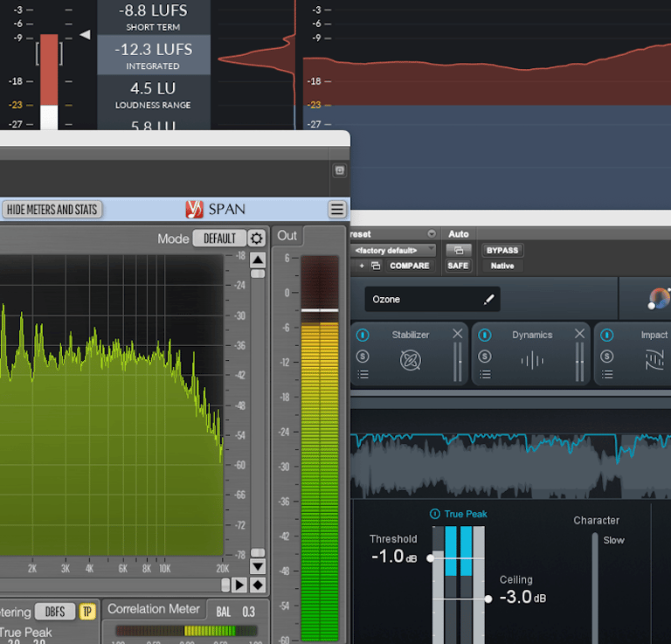This screenshot has width=671, height=644.
Task: Click the copy settings icon beside COMPARE
Action: (x=376, y=266)
